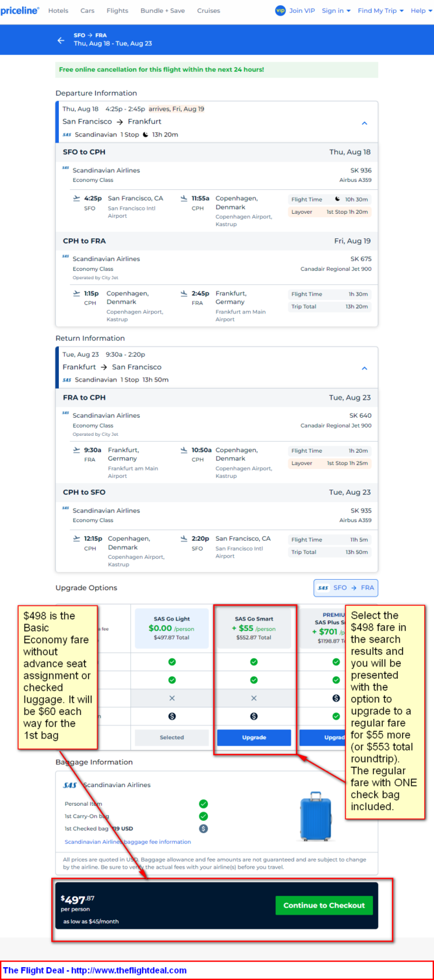Collapse the Return Information flight details

pos(365,369)
